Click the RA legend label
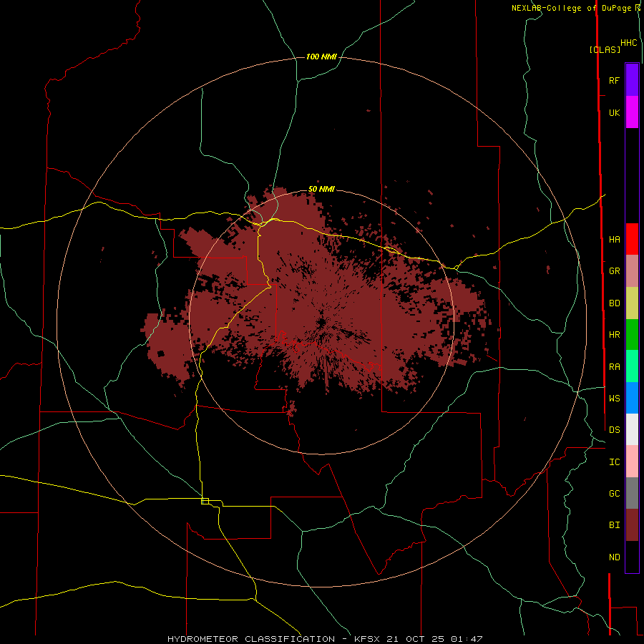Screen dimensions: 644x644 (614, 367)
